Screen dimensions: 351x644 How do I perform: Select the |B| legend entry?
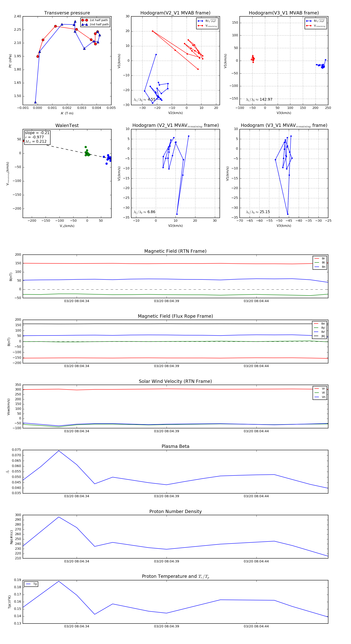[320, 336]
